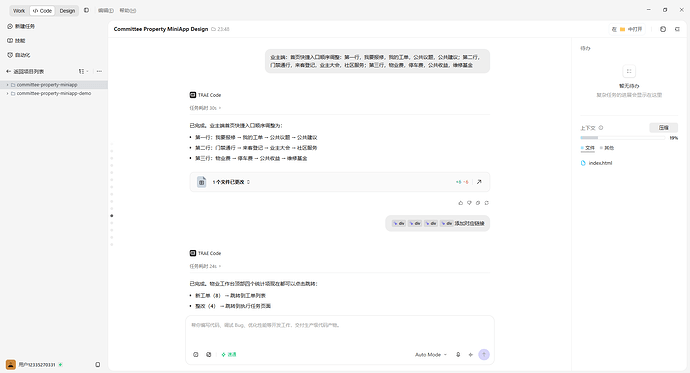690x373 pixels.
Task: Click the thumbs-down feedback icon
Action: (x=469, y=203)
